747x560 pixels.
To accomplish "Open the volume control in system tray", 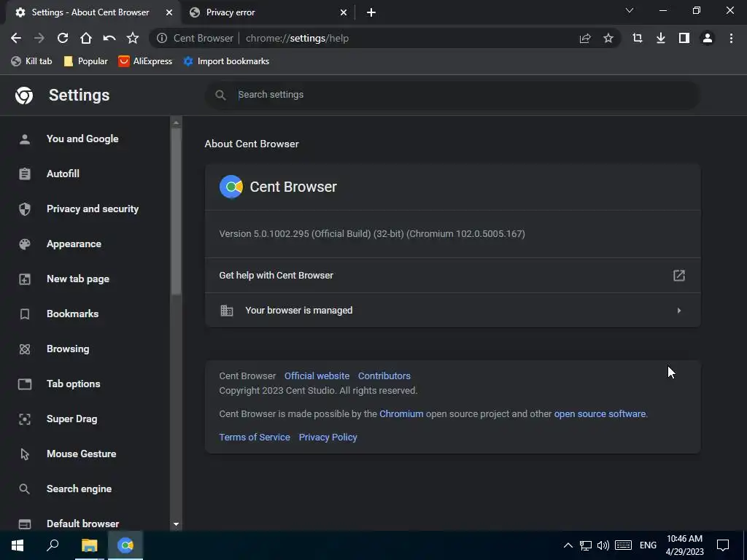I will tap(603, 545).
